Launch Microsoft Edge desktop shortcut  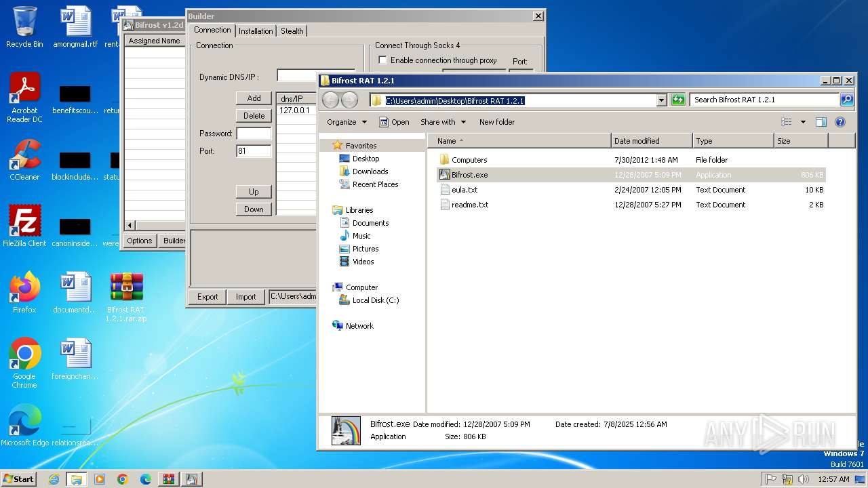click(24, 425)
